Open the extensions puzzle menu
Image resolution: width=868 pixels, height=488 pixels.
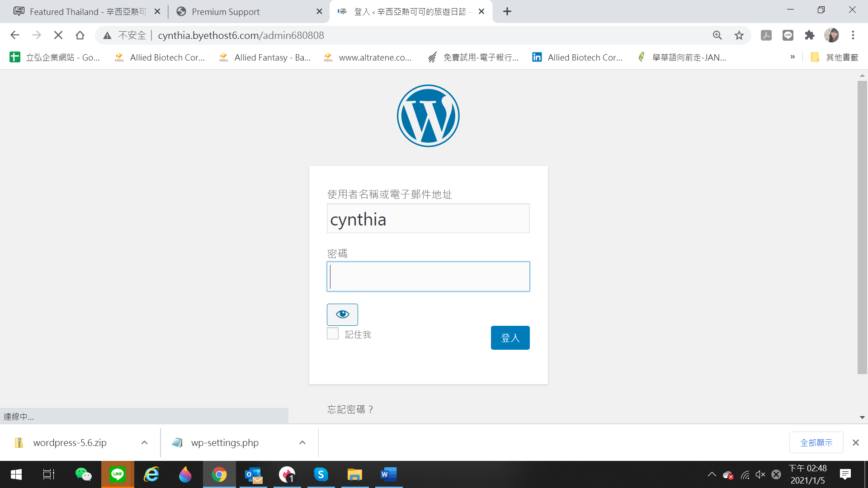810,35
